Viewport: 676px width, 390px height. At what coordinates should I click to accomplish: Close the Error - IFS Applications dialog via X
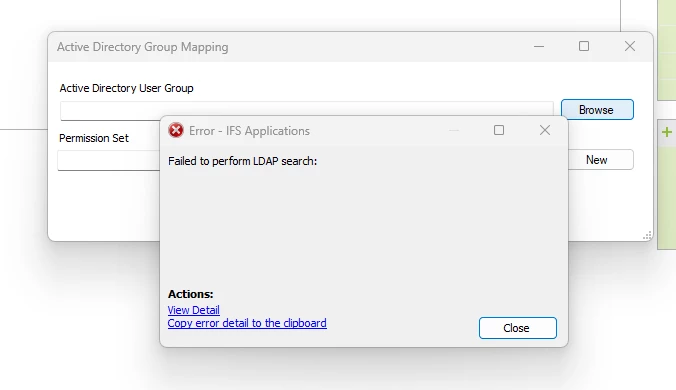pyautogui.click(x=545, y=130)
